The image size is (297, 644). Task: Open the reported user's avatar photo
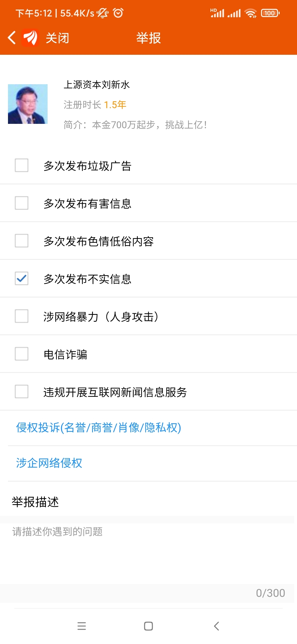[28, 104]
